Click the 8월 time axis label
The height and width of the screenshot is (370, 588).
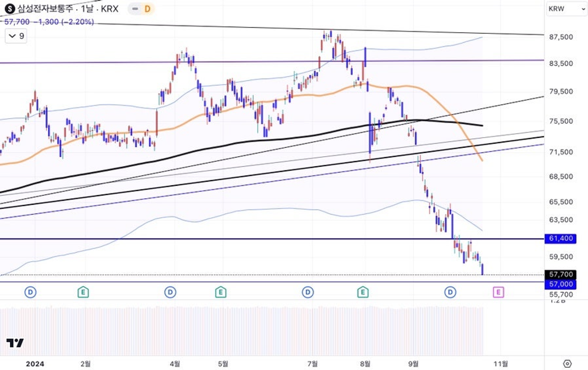click(365, 364)
